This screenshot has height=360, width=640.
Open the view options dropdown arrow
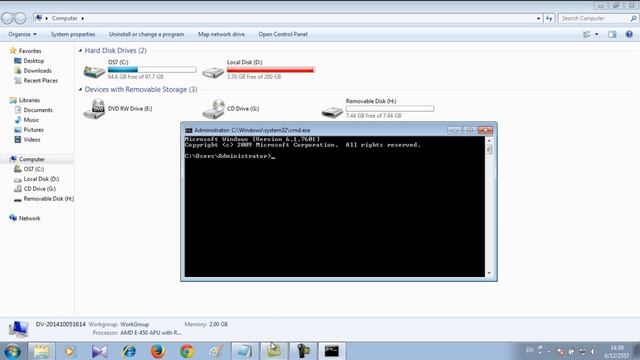(x=597, y=34)
